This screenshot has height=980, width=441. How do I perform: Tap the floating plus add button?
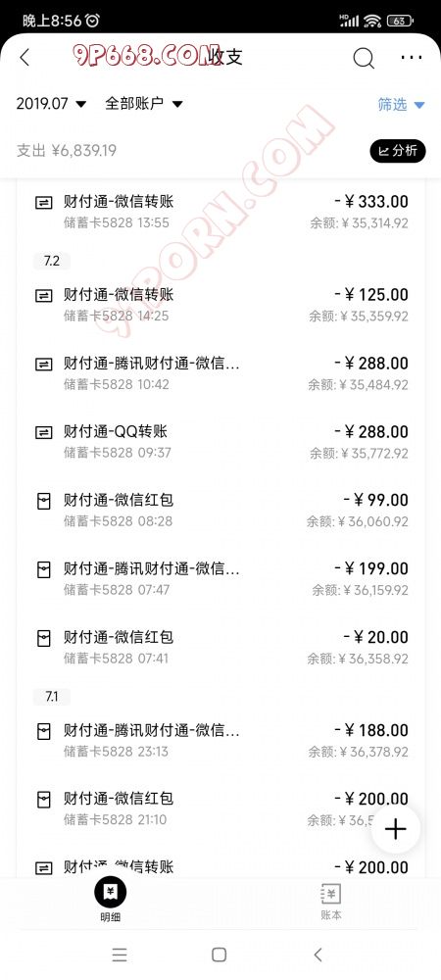click(395, 829)
